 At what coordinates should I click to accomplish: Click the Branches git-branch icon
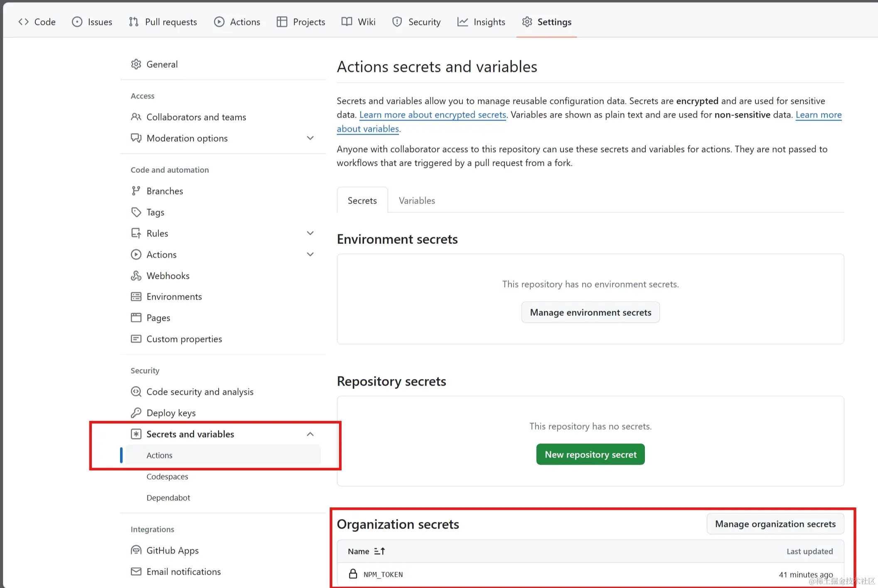click(136, 191)
